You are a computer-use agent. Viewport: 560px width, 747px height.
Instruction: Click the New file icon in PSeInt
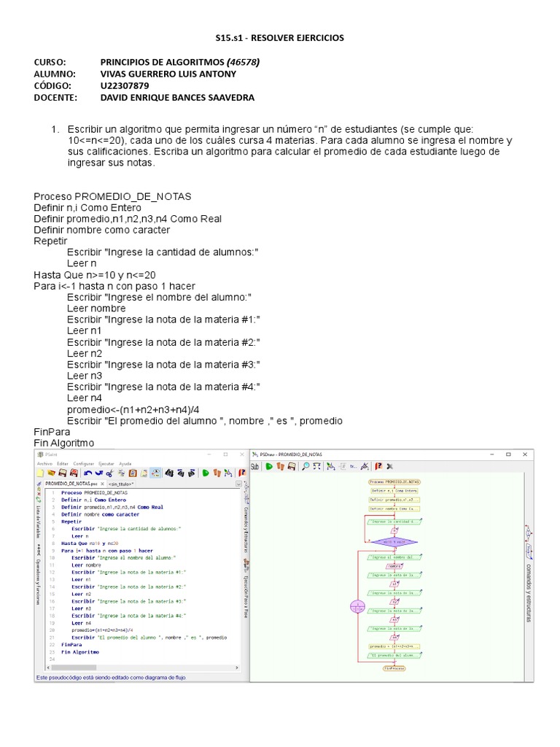pos(41,473)
